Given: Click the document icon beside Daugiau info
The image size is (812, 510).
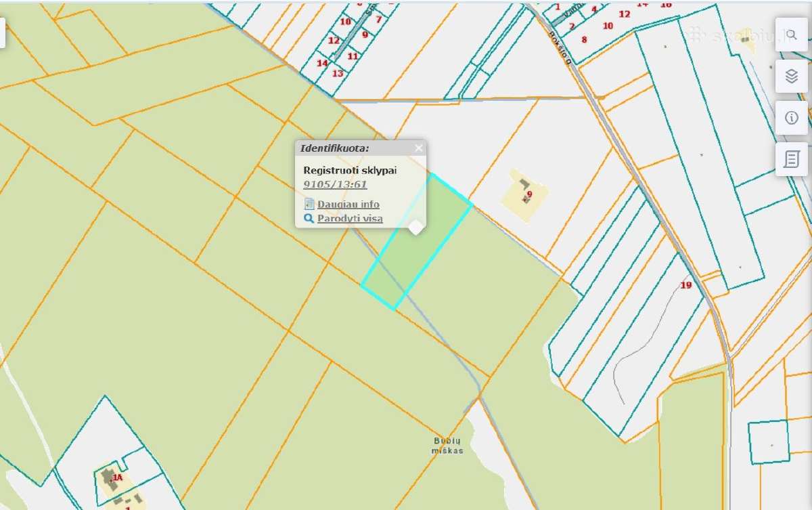Looking at the screenshot, I should [x=309, y=204].
